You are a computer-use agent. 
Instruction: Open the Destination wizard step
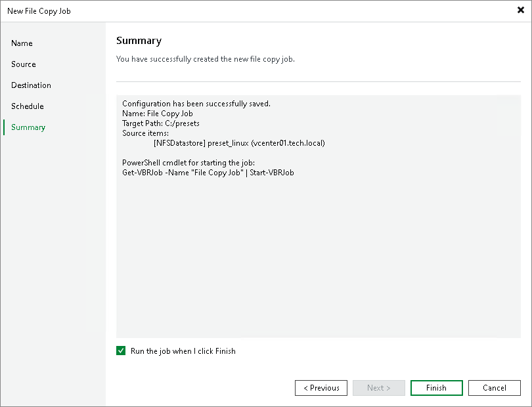tap(32, 85)
